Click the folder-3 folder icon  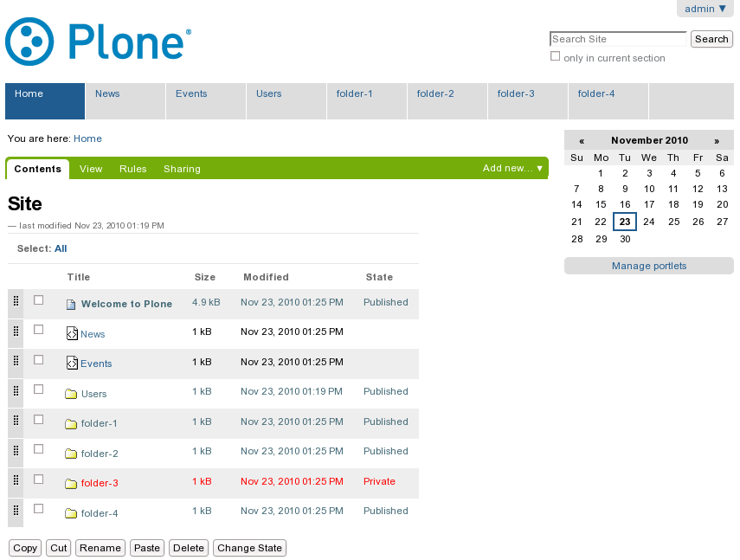click(x=72, y=484)
